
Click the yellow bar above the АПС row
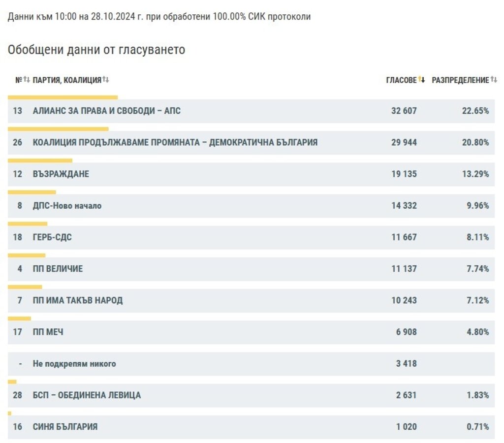coord(63,97)
